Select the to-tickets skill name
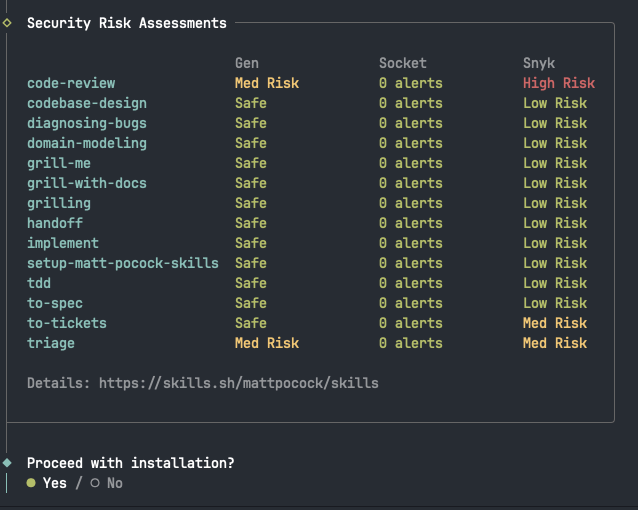638x510 pixels. tap(67, 323)
